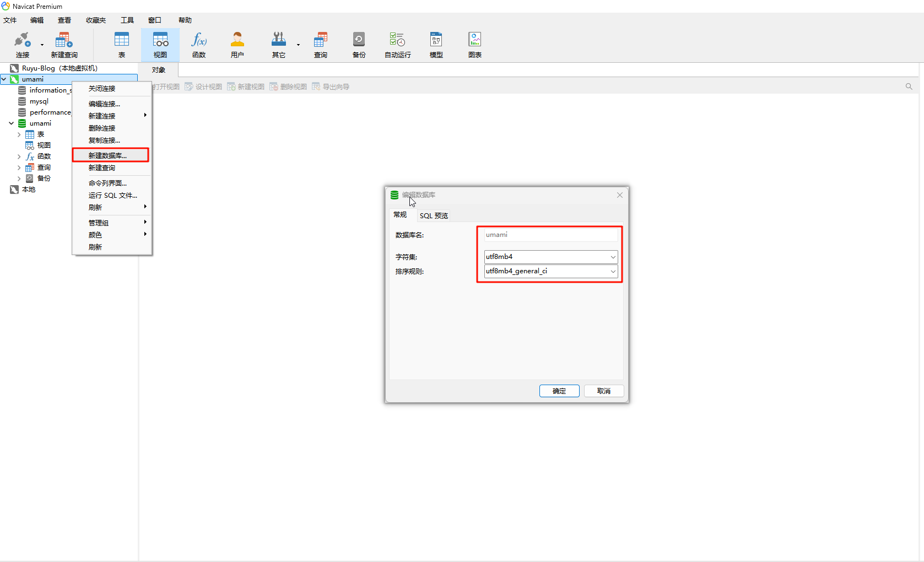Open the 排序规则 collation dropdown
Viewport: 924px width, 562px height.
pos(613,271)
